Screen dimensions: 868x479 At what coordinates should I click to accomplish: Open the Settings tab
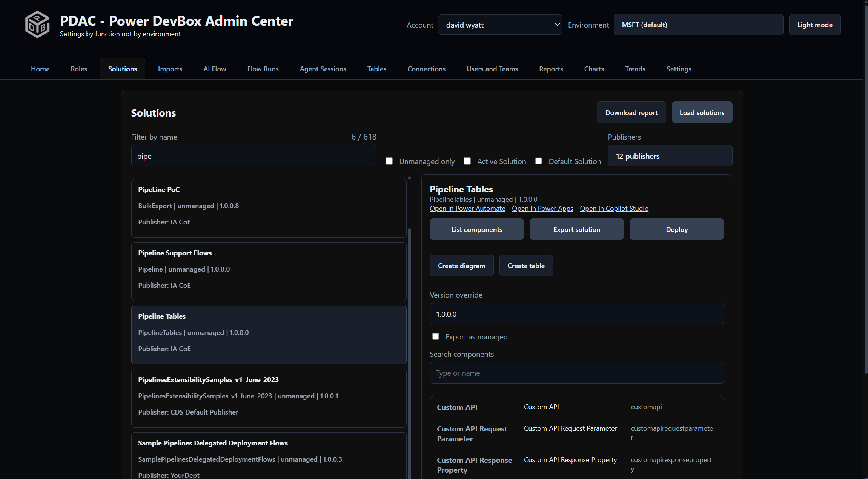coord(679,69)
